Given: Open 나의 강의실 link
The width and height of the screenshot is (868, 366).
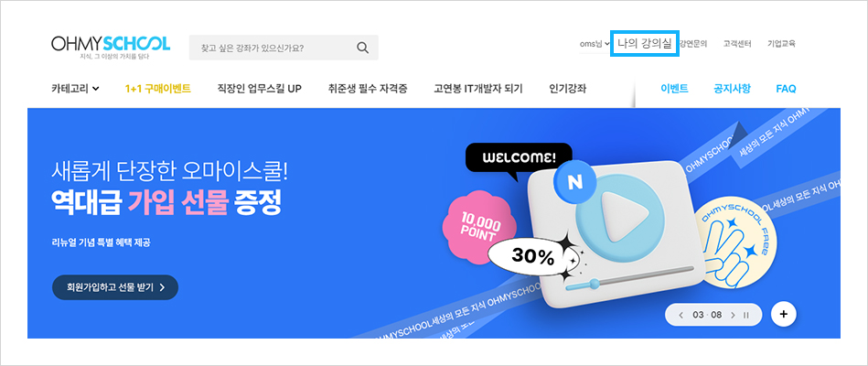Looking at the screenshot, I should pos(645,44).
